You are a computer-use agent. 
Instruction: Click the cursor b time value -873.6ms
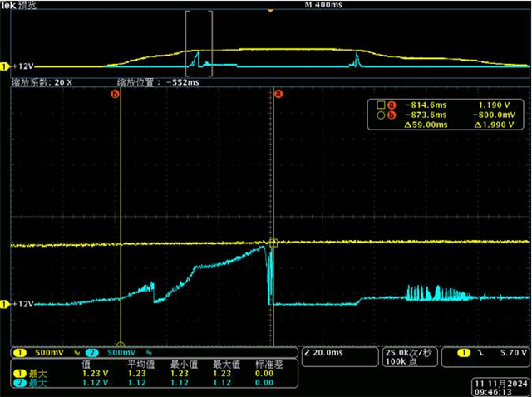pos(426,115)
